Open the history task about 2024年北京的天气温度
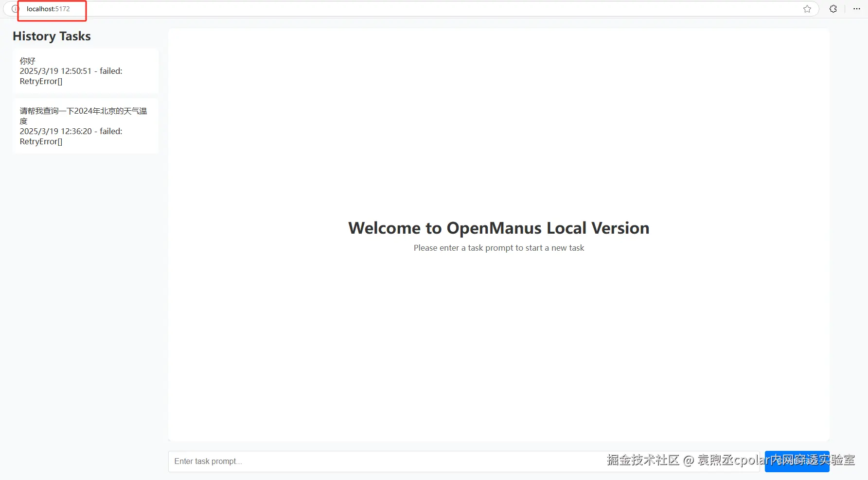 (x=86, y=126)
